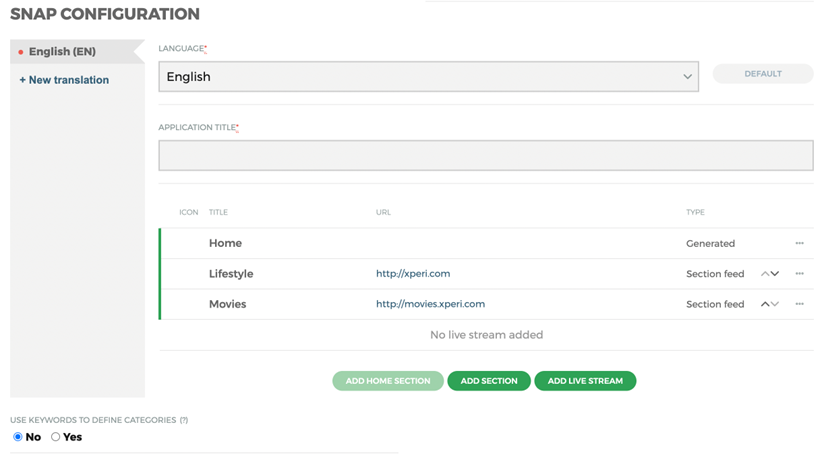Open the Lifestyle row more options menu

799,274
